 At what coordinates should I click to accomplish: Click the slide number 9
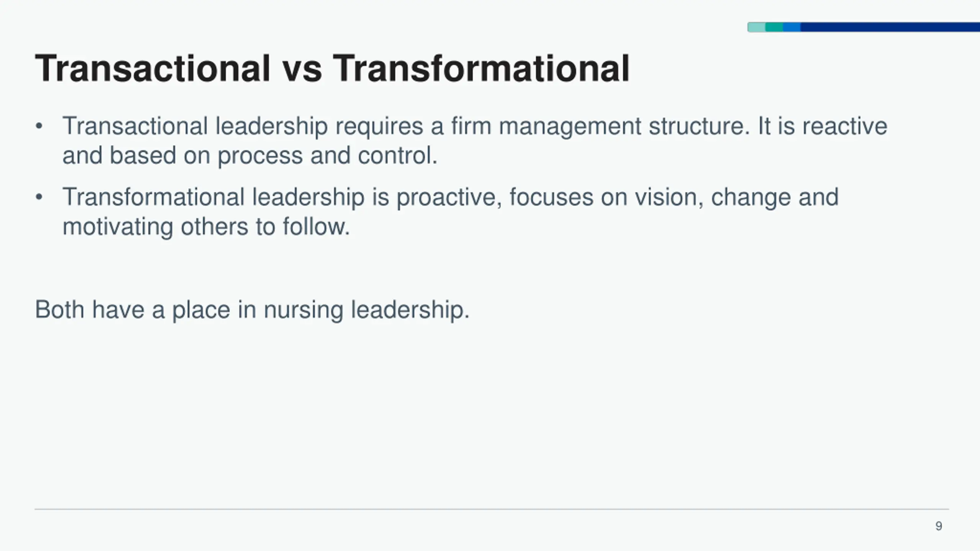tap(939, 526)
